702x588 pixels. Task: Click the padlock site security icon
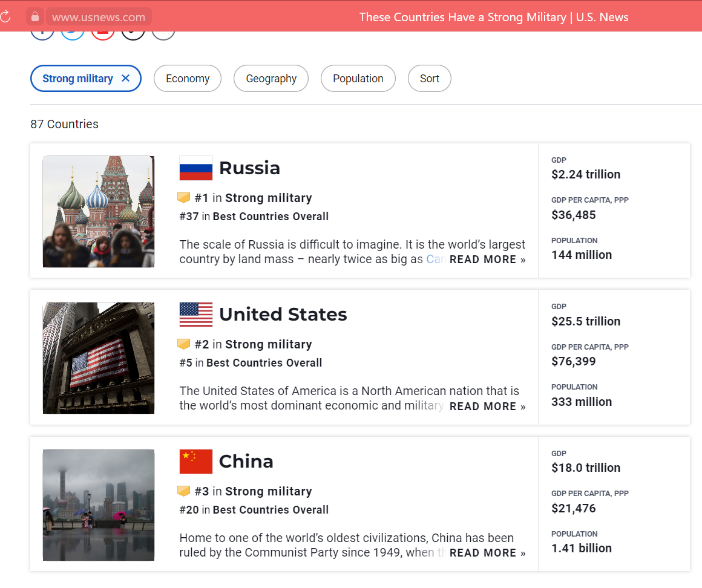(35, 16)
